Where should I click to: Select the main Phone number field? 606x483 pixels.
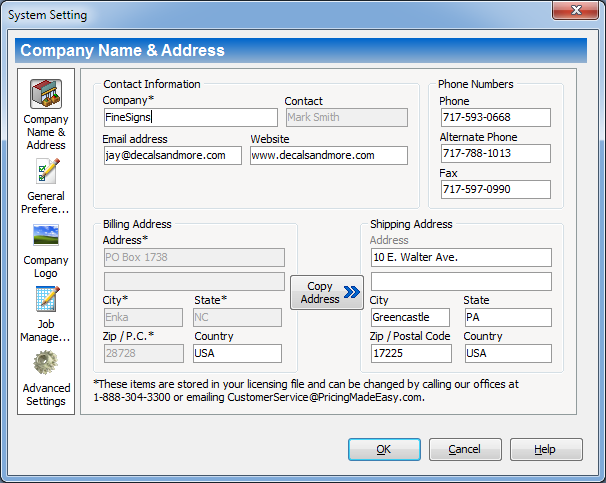click(495, 118)
